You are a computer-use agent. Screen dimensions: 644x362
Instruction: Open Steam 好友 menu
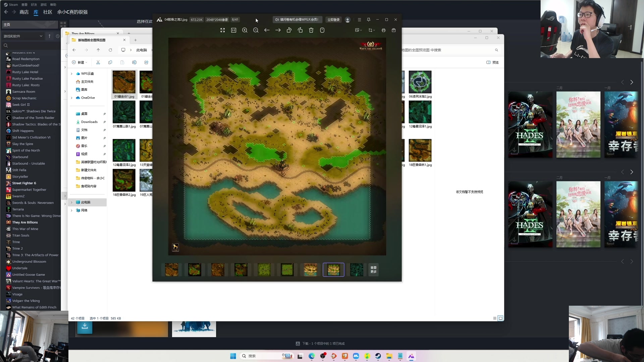pyautogui.click(x=34, y=5)
